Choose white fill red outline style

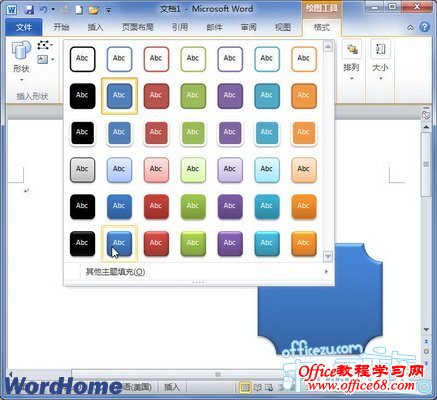(156, 59)
